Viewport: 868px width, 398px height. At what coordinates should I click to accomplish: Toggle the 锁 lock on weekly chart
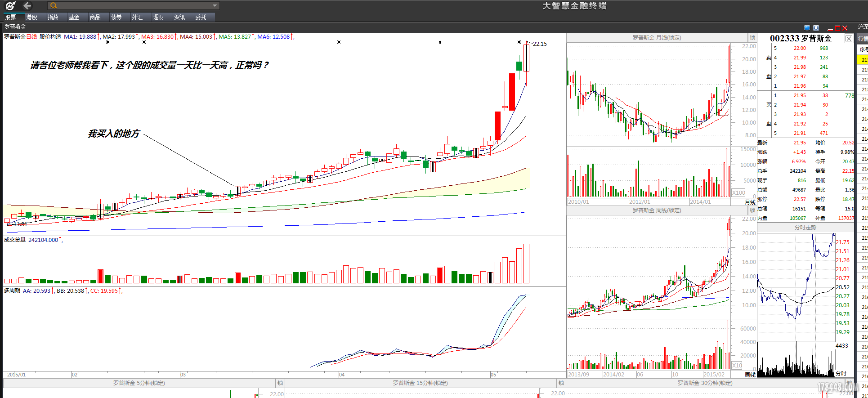752,210
